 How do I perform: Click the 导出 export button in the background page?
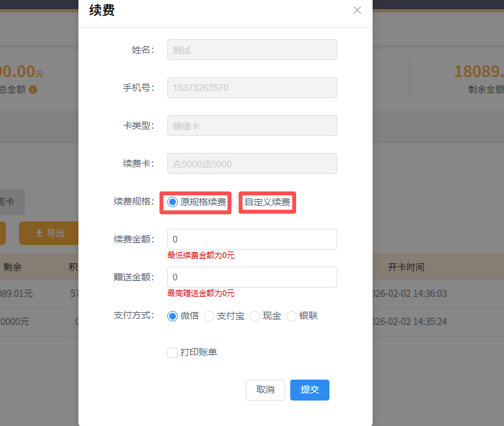[49, 233]
